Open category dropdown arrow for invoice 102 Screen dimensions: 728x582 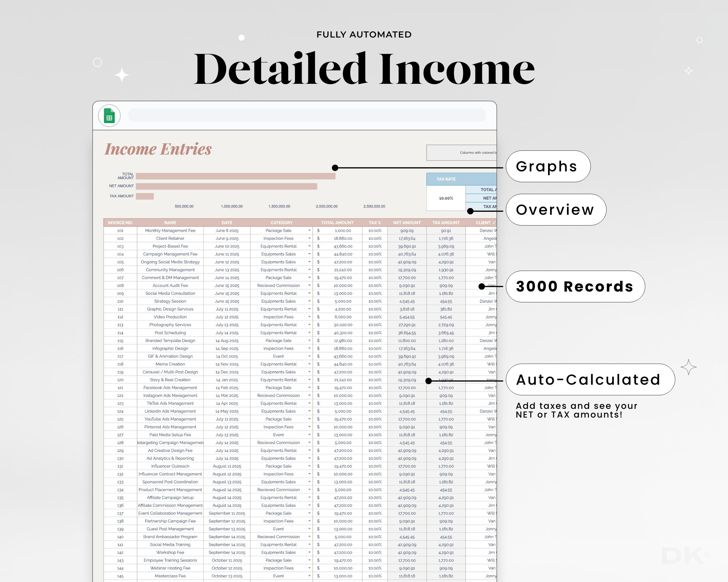[309, 238]
